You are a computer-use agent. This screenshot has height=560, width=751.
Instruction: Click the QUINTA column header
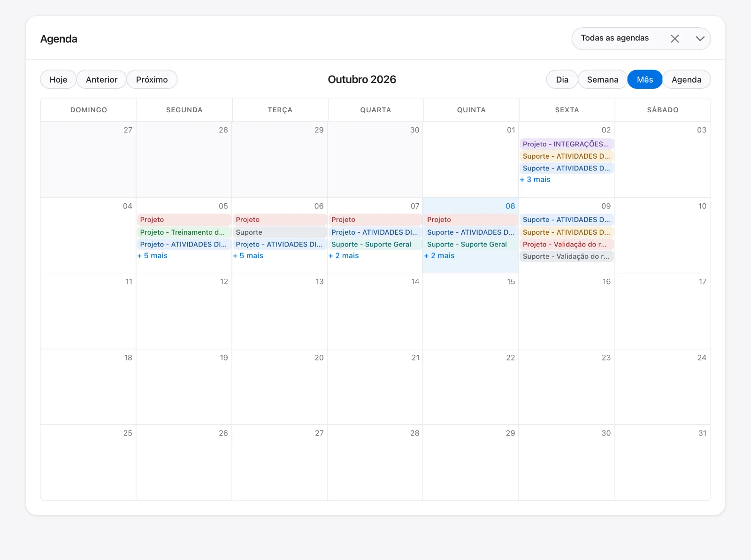(x=471, y=110)
